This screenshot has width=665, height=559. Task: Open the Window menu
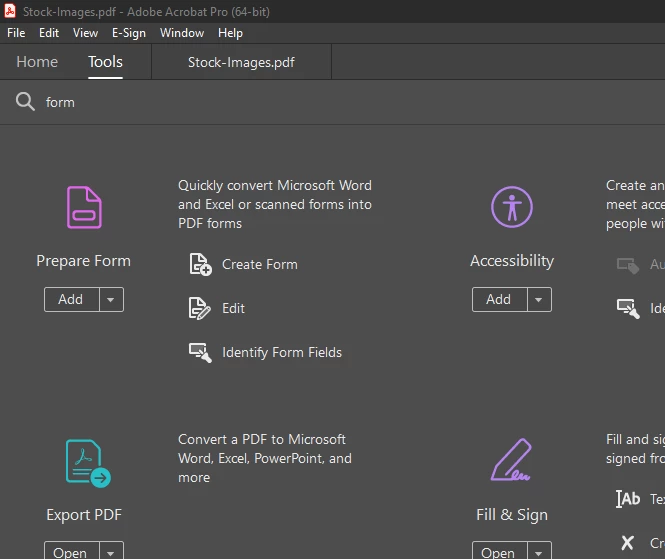tap(182, 33)
